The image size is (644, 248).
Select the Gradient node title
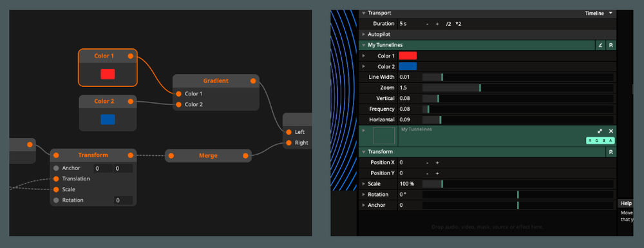click(216, 81)
